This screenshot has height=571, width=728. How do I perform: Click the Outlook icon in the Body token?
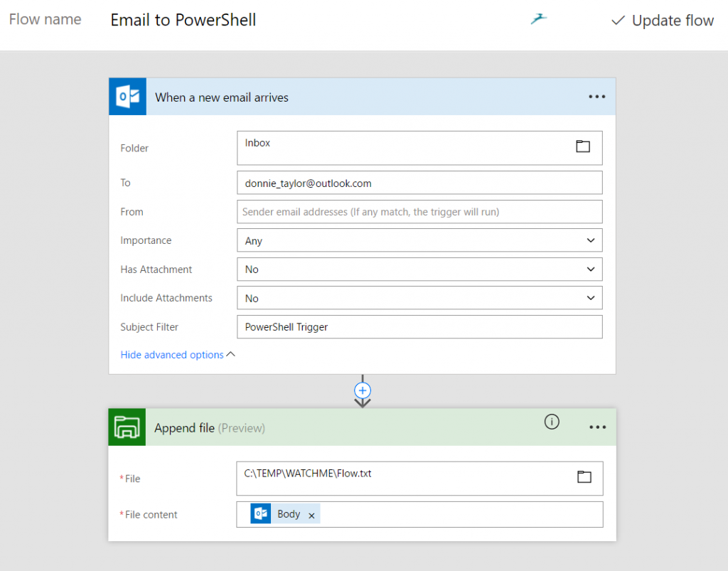261,514
